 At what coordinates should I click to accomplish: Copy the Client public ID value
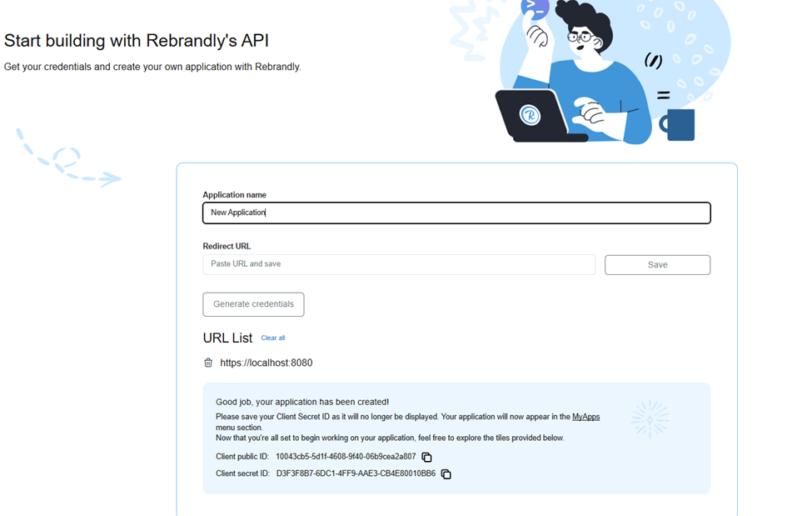426,458
